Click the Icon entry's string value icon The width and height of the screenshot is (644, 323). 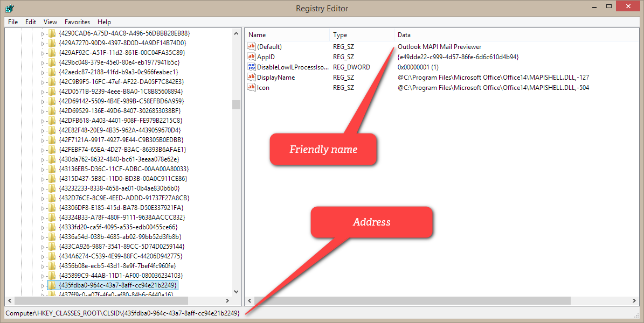[251, 88]
